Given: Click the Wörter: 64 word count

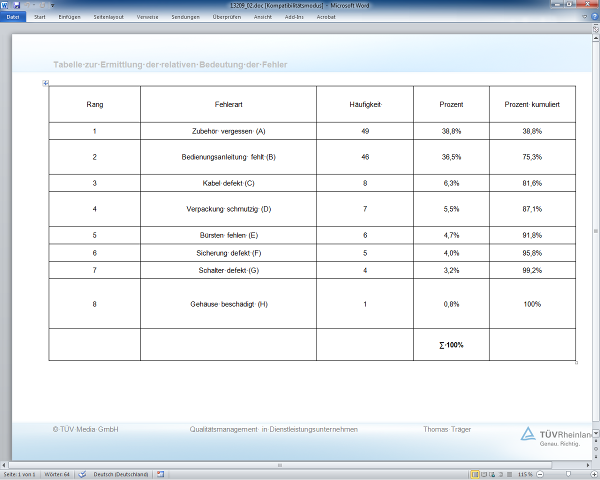Looking at the screenshot, I should pyautogui.click(x=56, y=474).
